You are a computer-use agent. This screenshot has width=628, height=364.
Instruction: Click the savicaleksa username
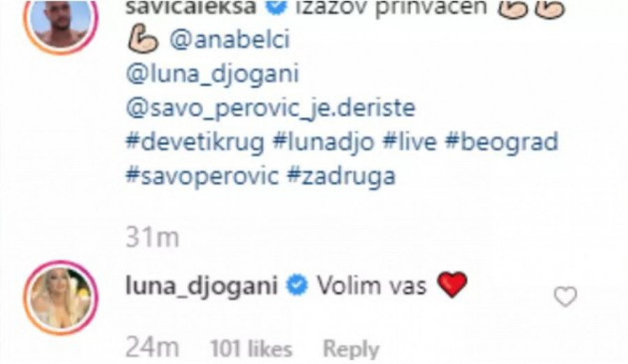190,7
